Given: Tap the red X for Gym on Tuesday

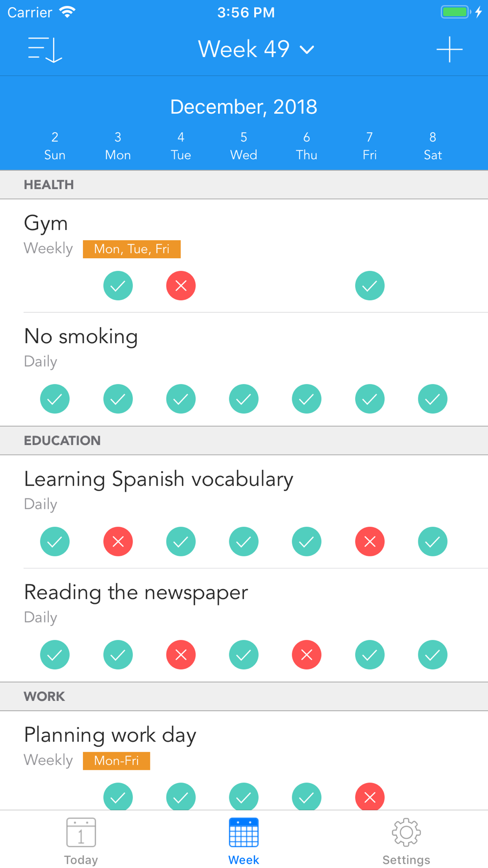Looking at the screenshot, I should pos(181,286).
